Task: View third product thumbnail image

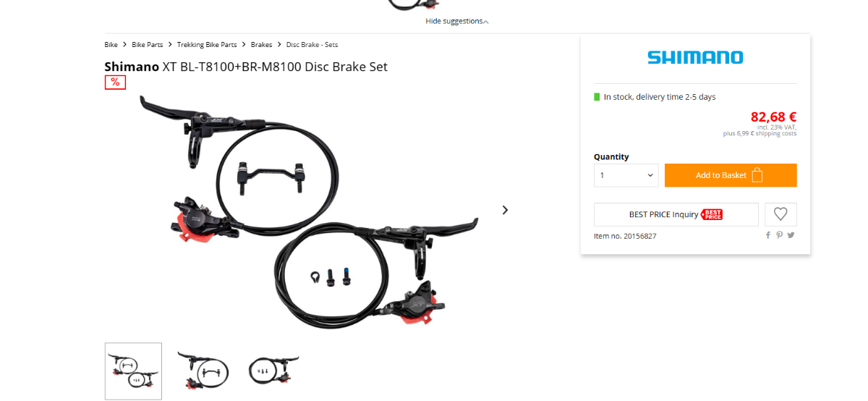Action: 273,371
